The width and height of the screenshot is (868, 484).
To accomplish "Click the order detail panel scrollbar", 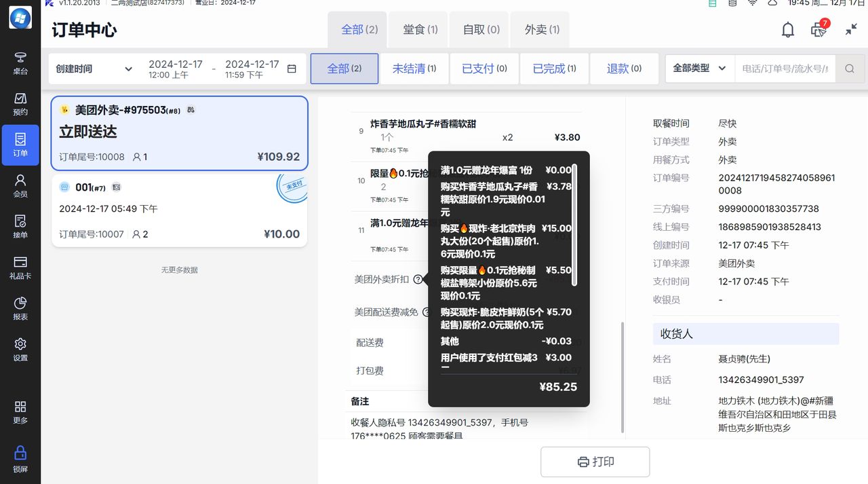I will [622, 377].
